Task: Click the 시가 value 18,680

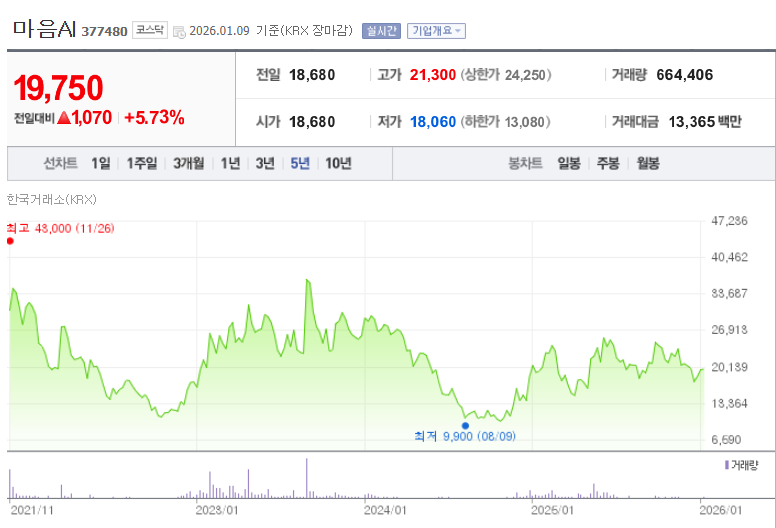Action: pyautogui.click(x=312, y=122)
